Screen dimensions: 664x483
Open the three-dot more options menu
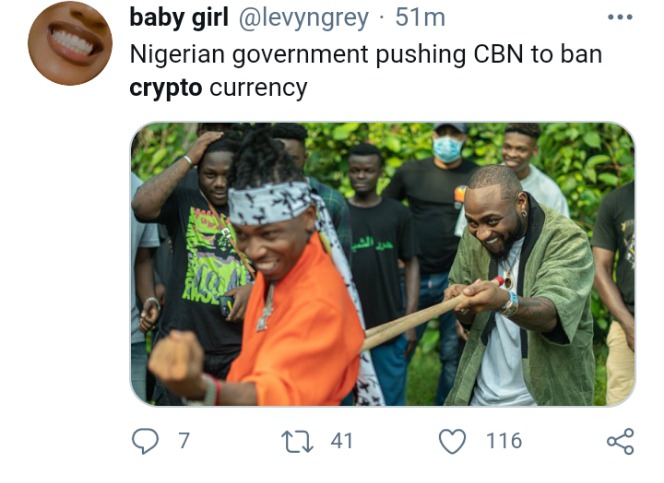click(620, 17)
